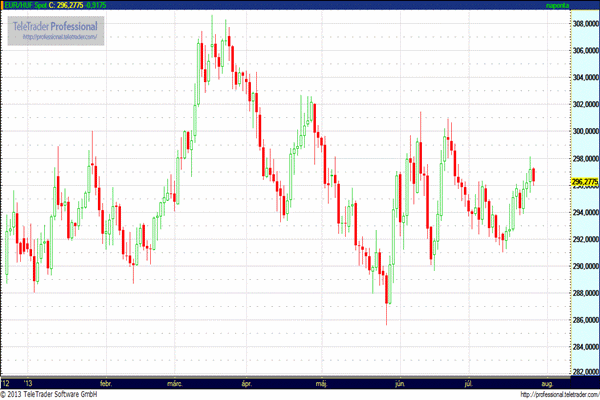Jump to 'febr.' on the time axis
Viewport: 600px width, 400px height.
click(106, 383)
